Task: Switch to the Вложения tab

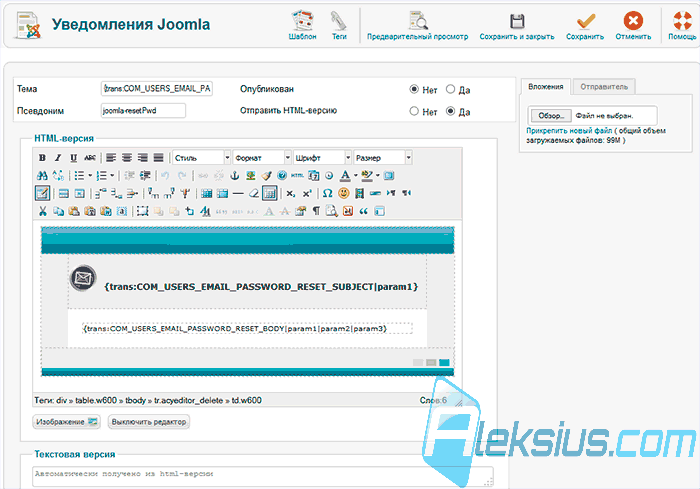Action: click(546, 87)
